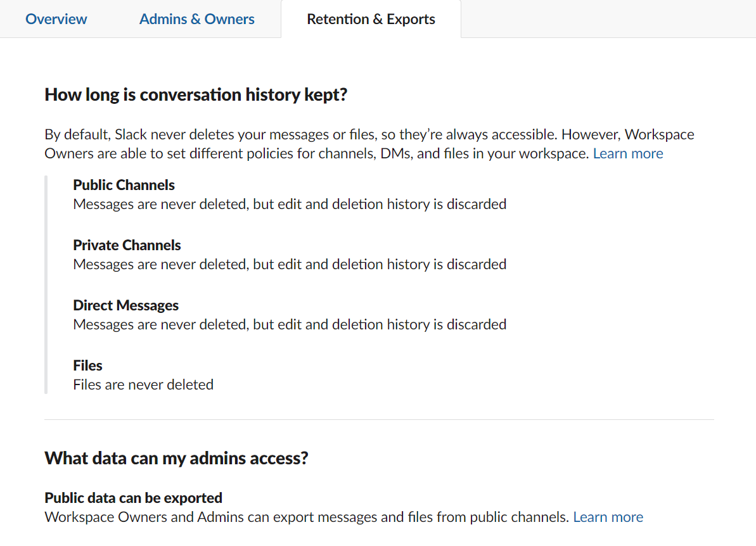Click the Public Channels policy title

[124, 185]
